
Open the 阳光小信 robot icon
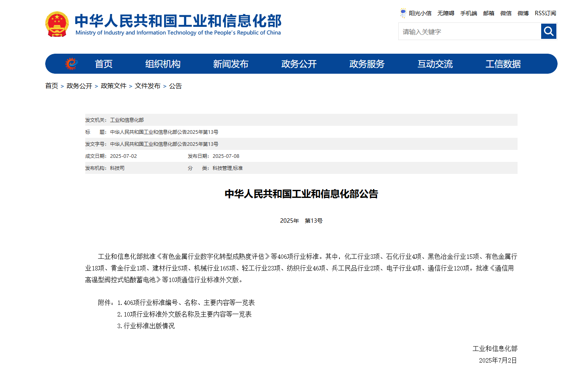click(x=403, y=13)
